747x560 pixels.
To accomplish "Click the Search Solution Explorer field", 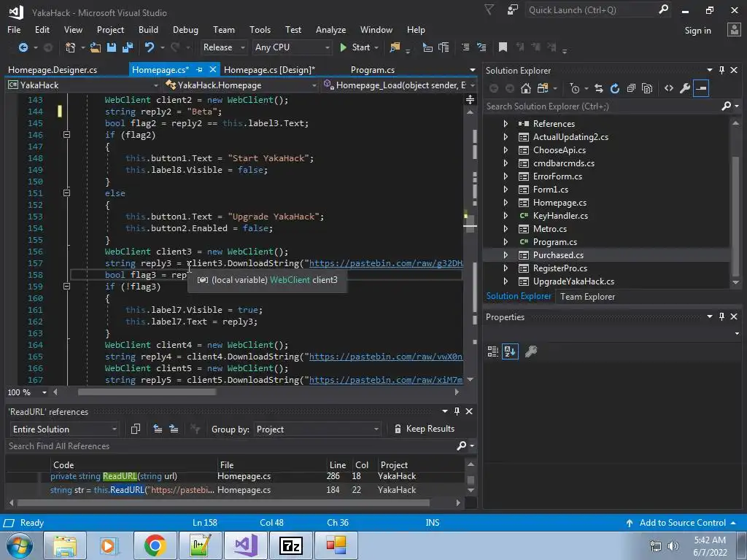I will 603,106.
